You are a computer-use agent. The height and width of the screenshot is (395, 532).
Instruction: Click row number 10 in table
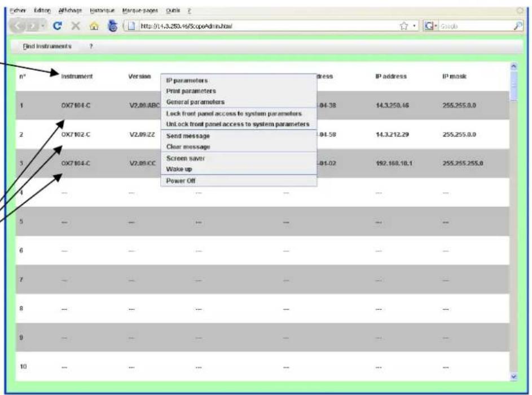tap(23, 366)
